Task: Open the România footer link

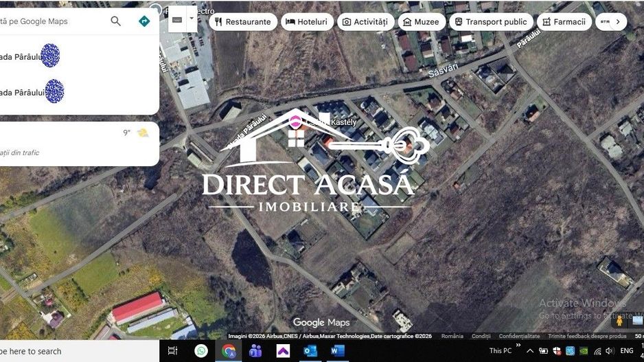Action: (452, 336)
